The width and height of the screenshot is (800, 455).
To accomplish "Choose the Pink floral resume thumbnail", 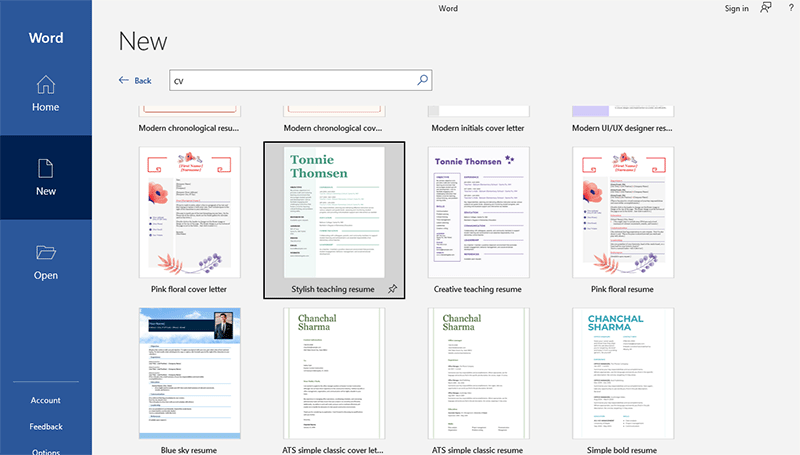I will tap(623, 212).
